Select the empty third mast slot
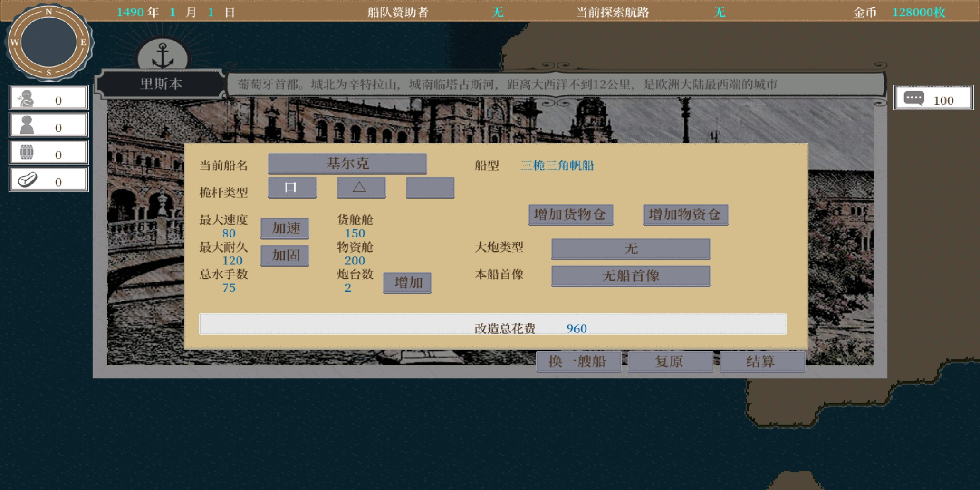Viewport: 980px width, 490px height. tap(430, 187)
